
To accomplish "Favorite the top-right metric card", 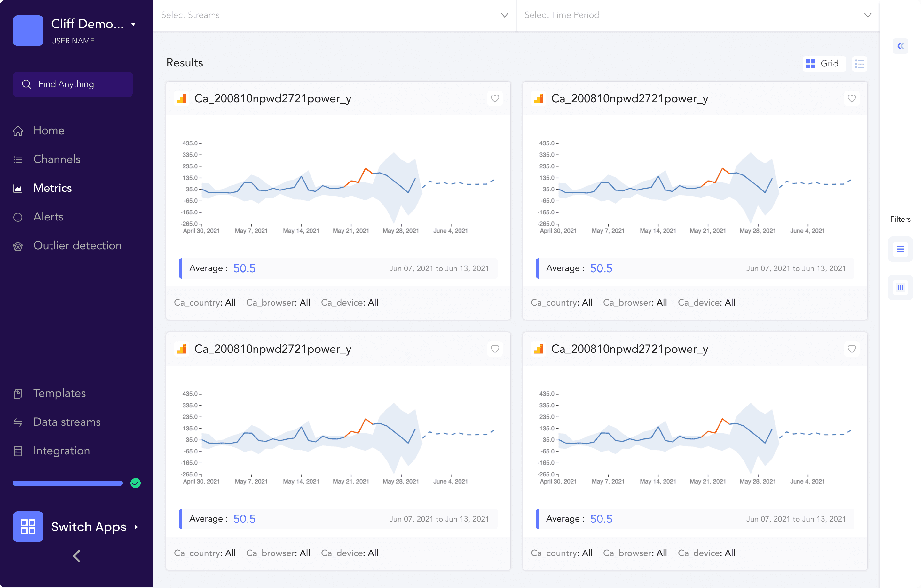I will 851,99.
